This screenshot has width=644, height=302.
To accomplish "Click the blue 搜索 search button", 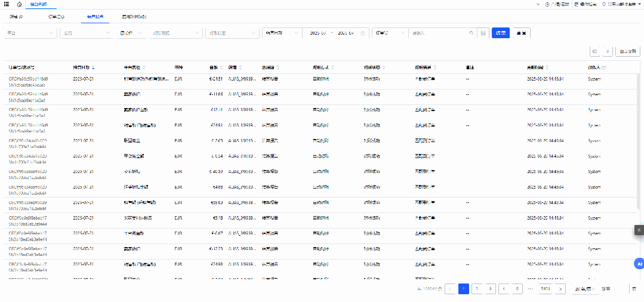I will (501, 33).
